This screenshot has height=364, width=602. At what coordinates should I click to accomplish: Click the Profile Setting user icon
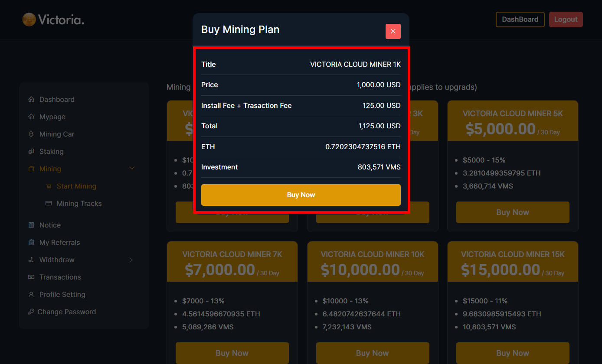(31, 295)
